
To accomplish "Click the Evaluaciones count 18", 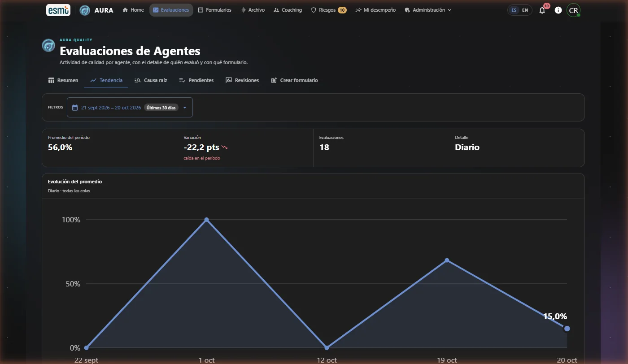I will (x=324, y=147).
